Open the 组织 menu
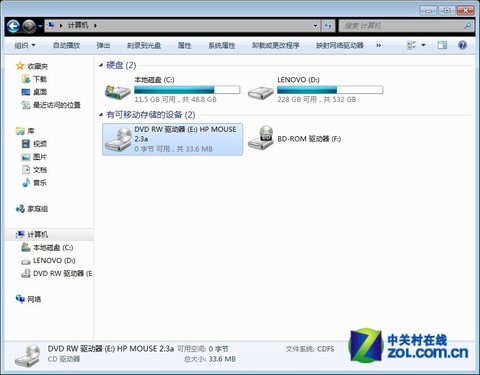Viewport: 480px width, 375px height. 25,45
